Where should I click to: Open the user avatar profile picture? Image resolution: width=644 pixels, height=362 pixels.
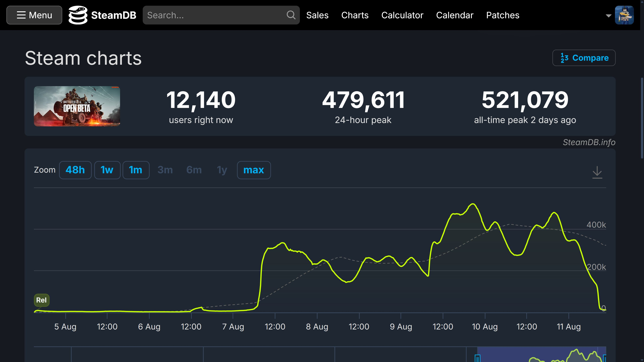[624, 15]
